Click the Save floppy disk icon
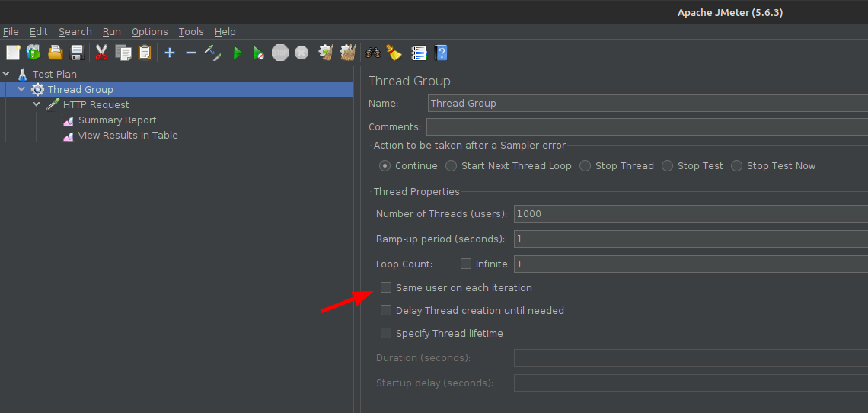868x413 pixels. click(x=77, y=53)
